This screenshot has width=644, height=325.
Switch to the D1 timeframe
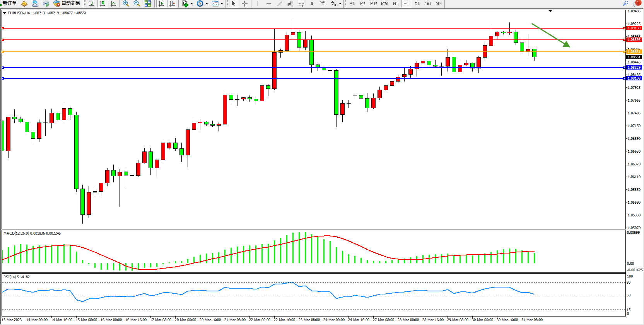[x=417, y=3]
